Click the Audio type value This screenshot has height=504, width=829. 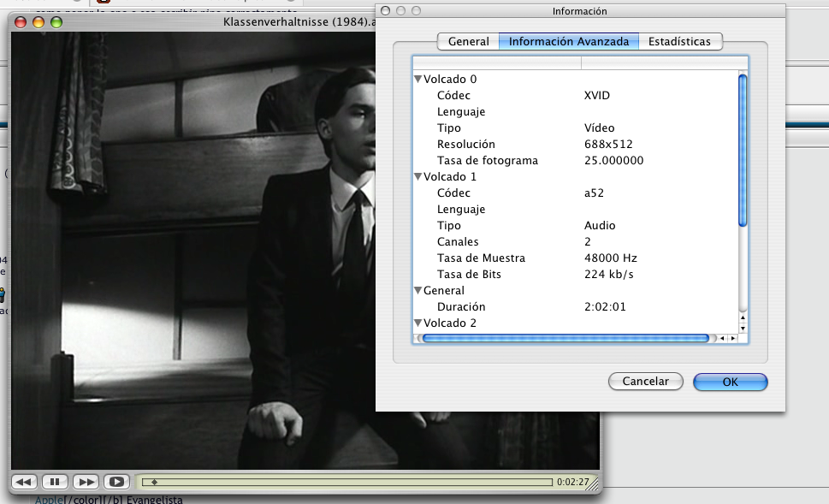[x=600, y=225]
